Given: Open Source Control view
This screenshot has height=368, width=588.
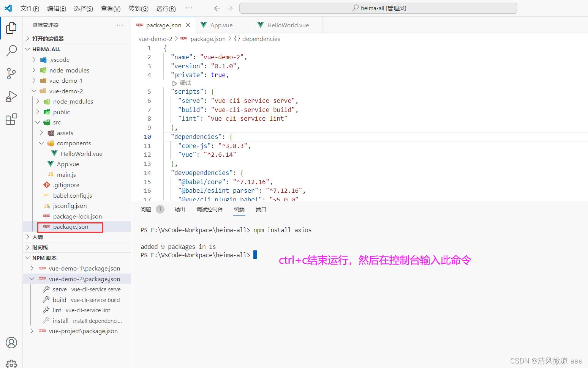Looking at the screenshot, I should [x=11, y=74].
